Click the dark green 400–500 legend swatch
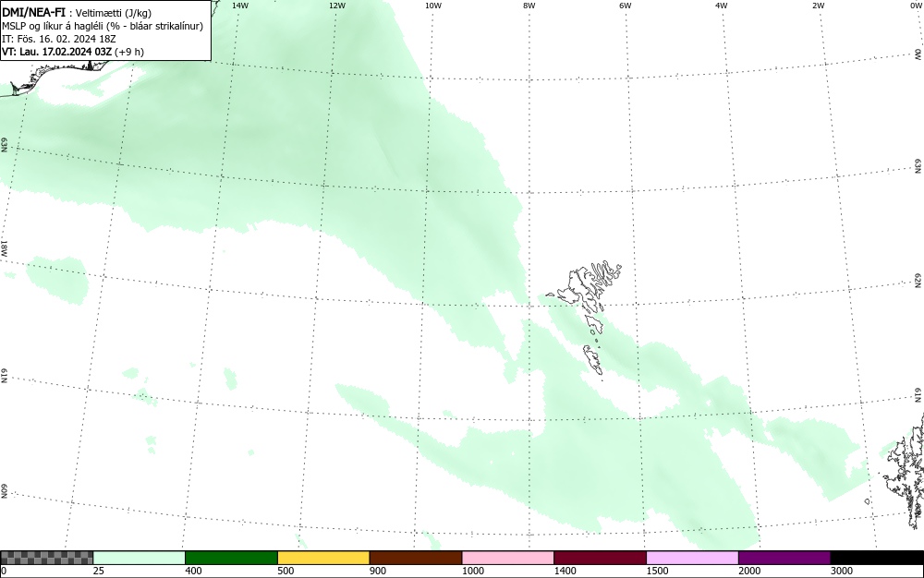This screenshot has height=578, width=924. tap(231, 558)
